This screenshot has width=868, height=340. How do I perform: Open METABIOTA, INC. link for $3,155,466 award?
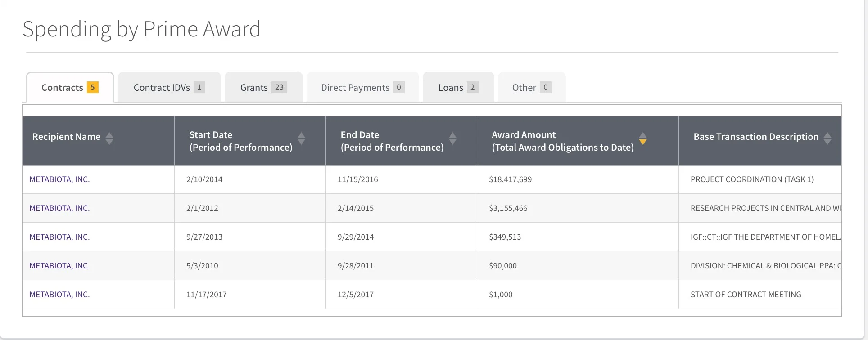pos(60,208)
